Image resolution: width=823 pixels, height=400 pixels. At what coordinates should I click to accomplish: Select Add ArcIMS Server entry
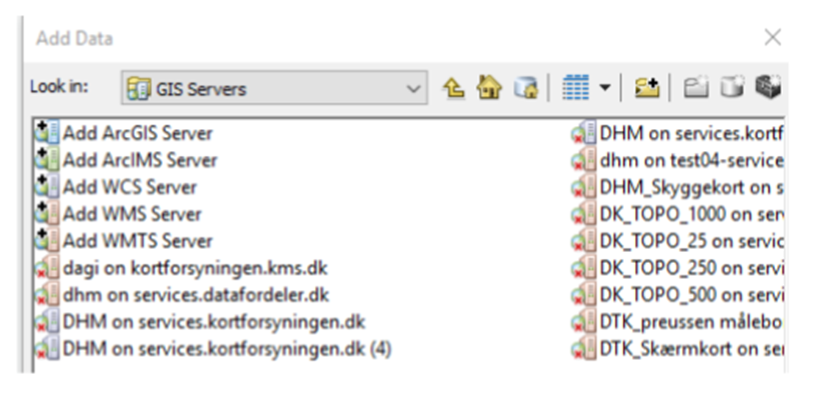tap(126, 160)
